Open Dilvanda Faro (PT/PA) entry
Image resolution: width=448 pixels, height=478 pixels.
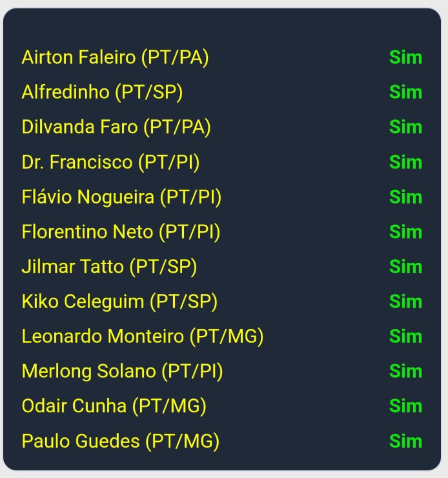coord(116,127)
